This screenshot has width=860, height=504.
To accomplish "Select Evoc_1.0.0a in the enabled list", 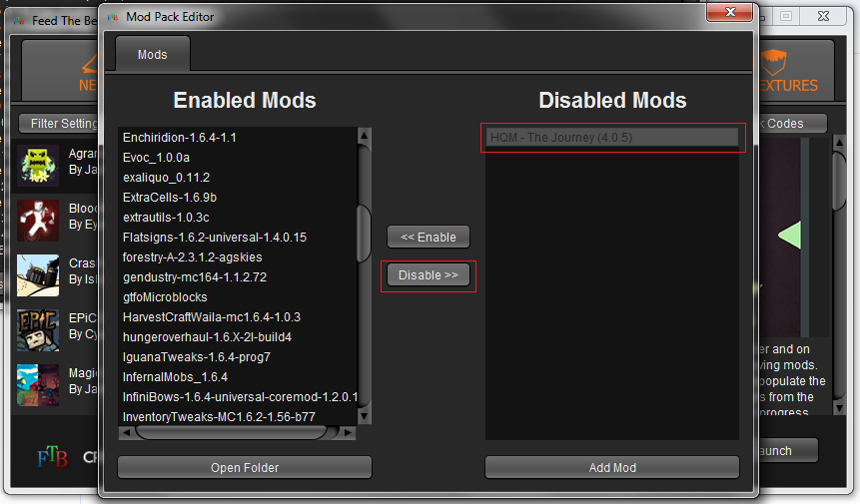I will coord(238,158).
